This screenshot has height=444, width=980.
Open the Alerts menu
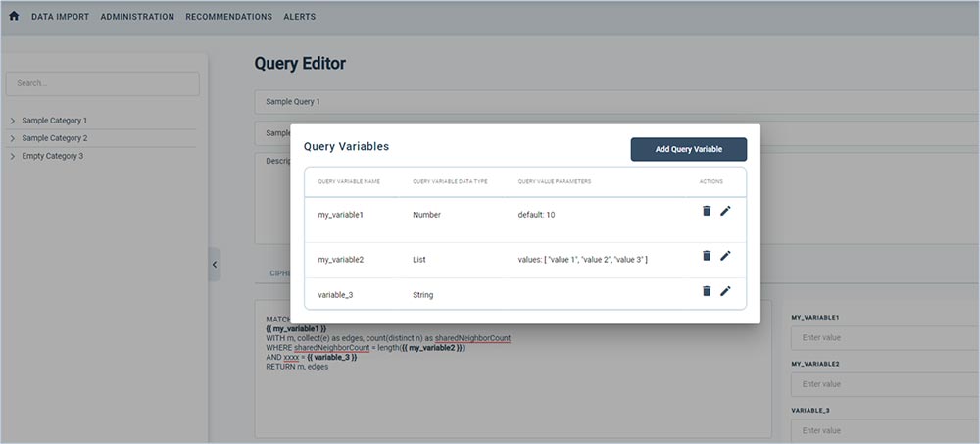coord(299,17)
